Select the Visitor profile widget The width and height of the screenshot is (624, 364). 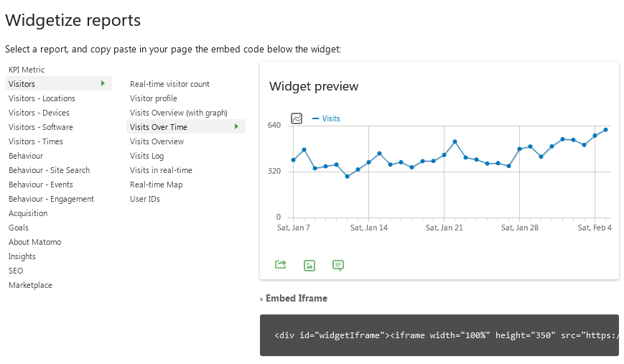click(153, 98)
